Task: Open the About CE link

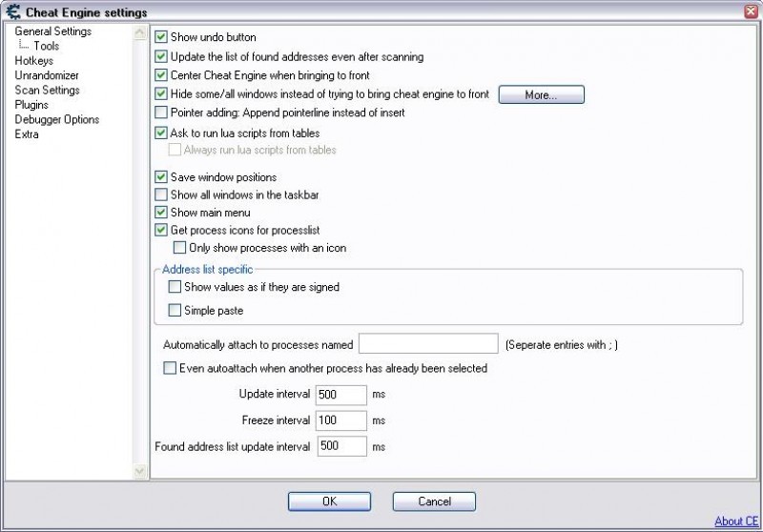Action: 736,522
